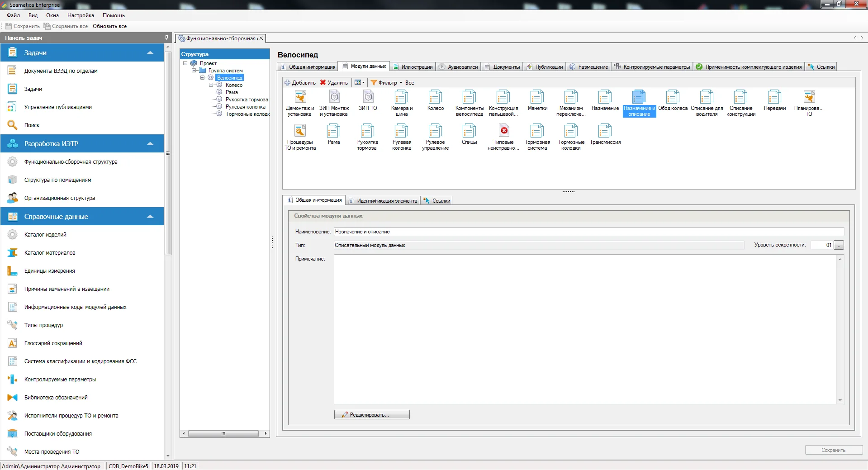Collapse the Велосипед tree node
868x470 pixels.
[x=202, y=78]
